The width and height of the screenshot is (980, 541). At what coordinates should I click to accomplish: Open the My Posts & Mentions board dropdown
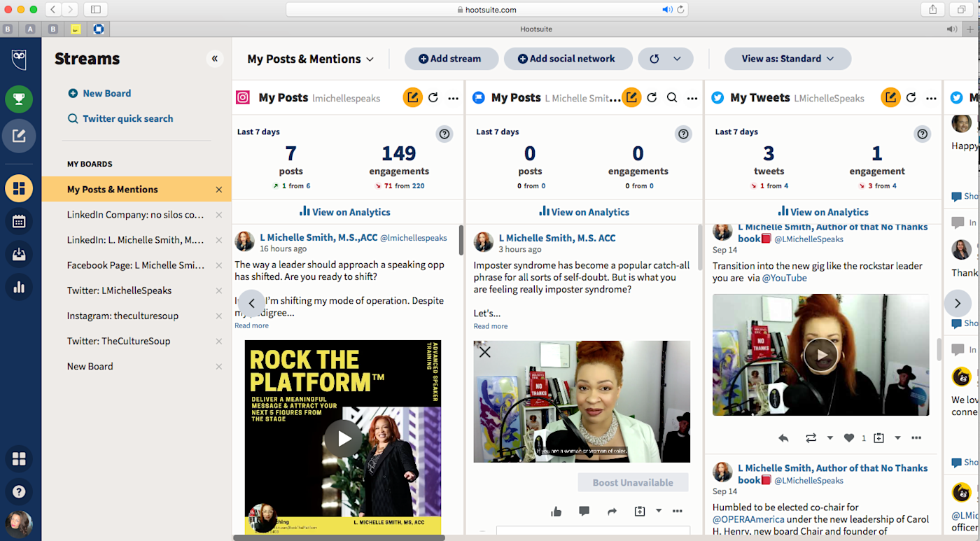tap(310, 59)
